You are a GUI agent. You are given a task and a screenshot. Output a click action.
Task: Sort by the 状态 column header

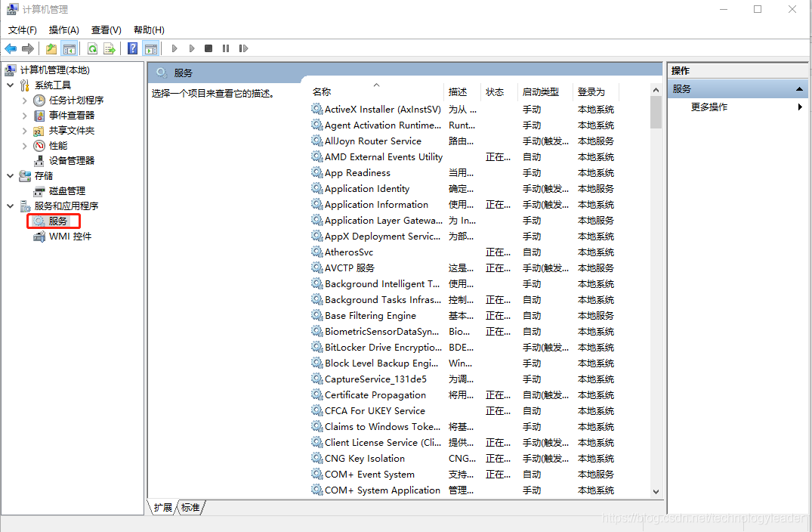[499, 91]
